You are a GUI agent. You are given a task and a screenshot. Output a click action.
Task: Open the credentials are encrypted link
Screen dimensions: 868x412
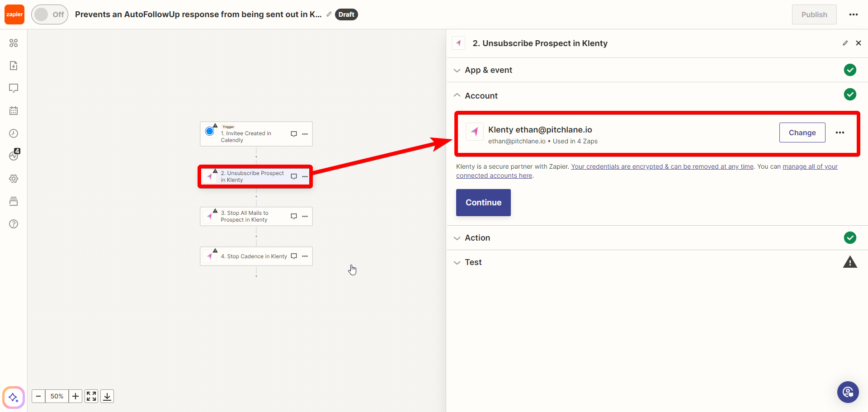tap(662, 166)
